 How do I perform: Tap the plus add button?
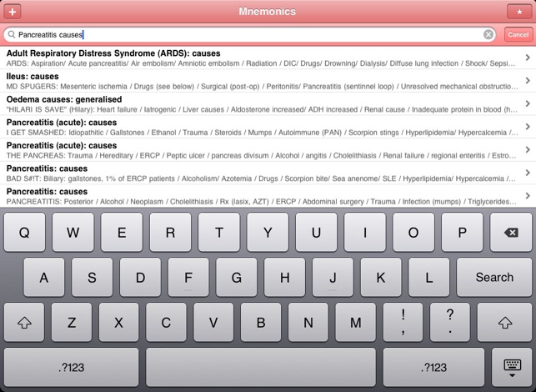coord(13,12)
